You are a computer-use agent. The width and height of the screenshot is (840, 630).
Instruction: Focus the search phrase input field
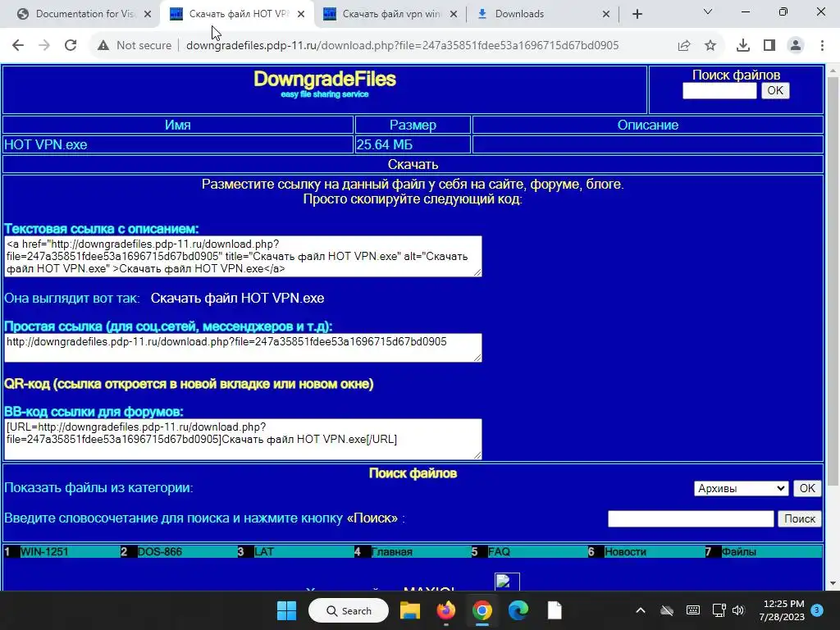[x=691, y=518]
